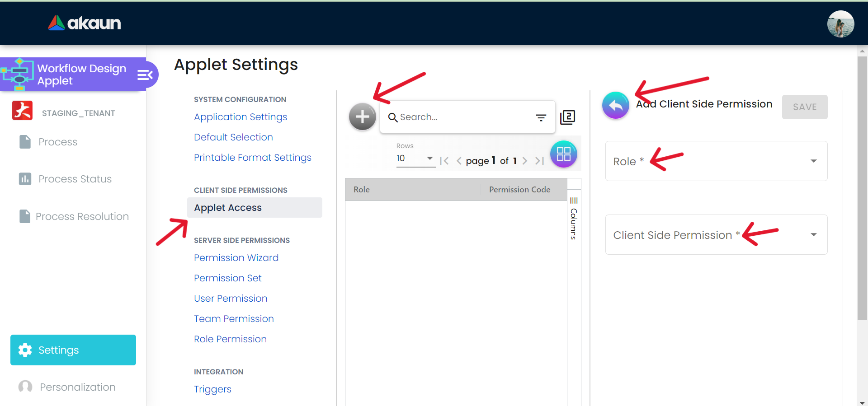Open Role Permission link
Image resolution: width=868 pixels, height=406 pixels.
pyautogui.click(x=230, y=339)
